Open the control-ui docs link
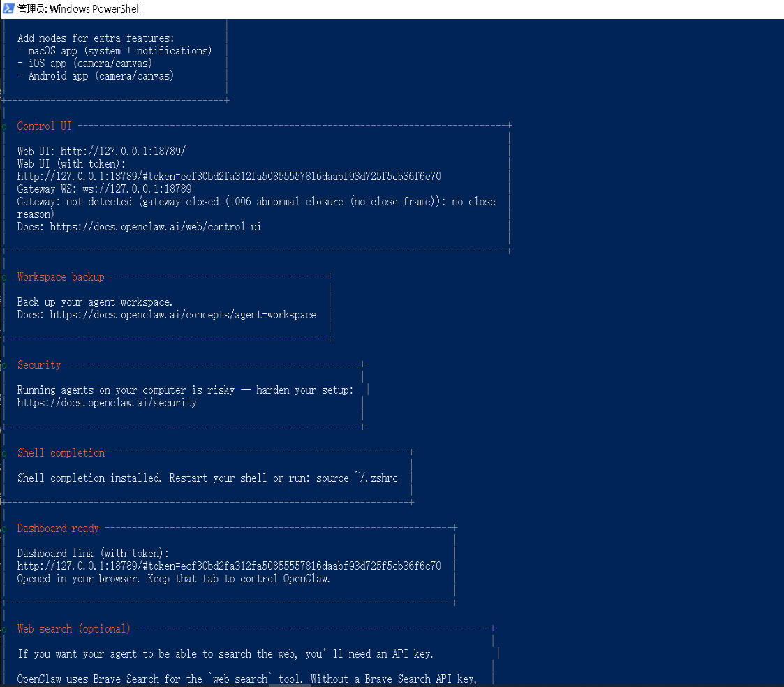The width and height of the screenshot is (784, 687). (x=156, y=227)
